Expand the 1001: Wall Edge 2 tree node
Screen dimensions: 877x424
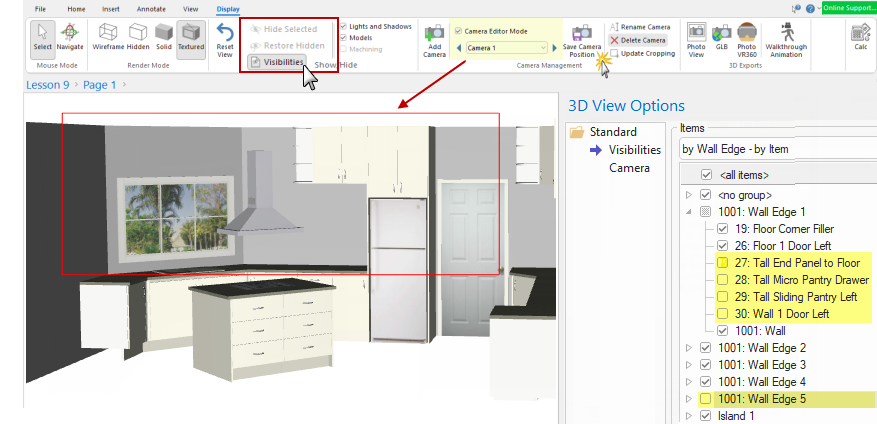pyautogui.click(x=688, y=348)
